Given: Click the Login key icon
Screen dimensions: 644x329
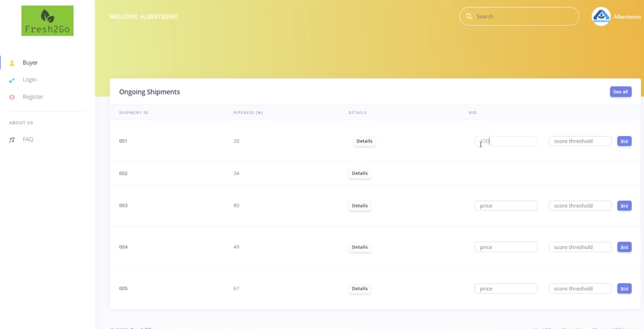Looking at the screenshot, I should (x=12, y=80).
